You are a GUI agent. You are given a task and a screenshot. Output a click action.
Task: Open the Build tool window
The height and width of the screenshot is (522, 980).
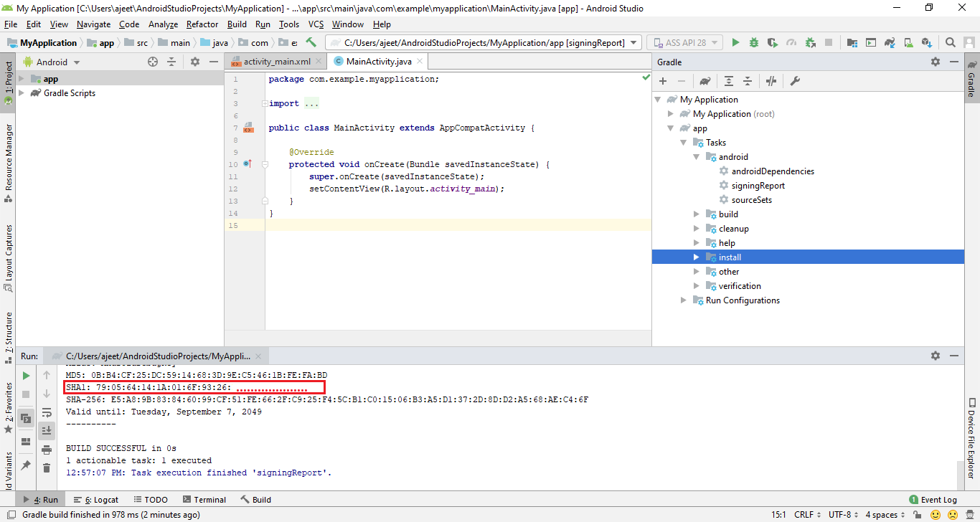(x=256, y=500)
